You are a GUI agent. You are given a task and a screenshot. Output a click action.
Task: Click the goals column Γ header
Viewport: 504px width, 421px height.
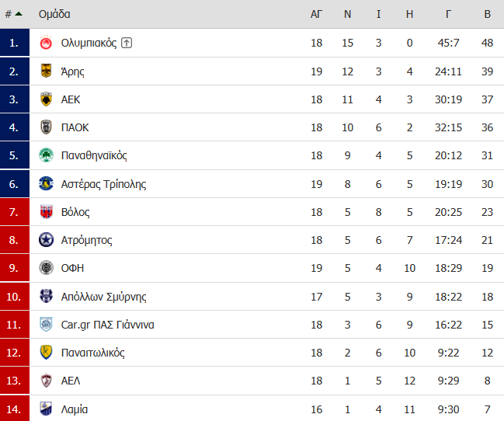[448, 14]
